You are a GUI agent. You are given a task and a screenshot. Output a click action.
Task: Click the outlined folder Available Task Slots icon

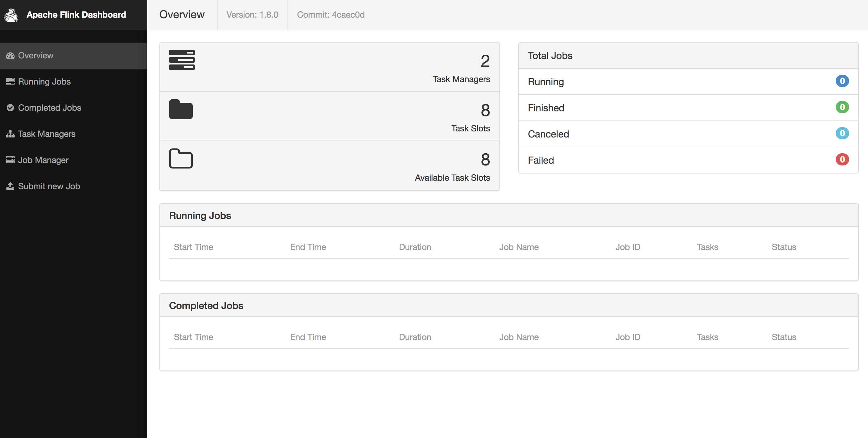(181, 158)
